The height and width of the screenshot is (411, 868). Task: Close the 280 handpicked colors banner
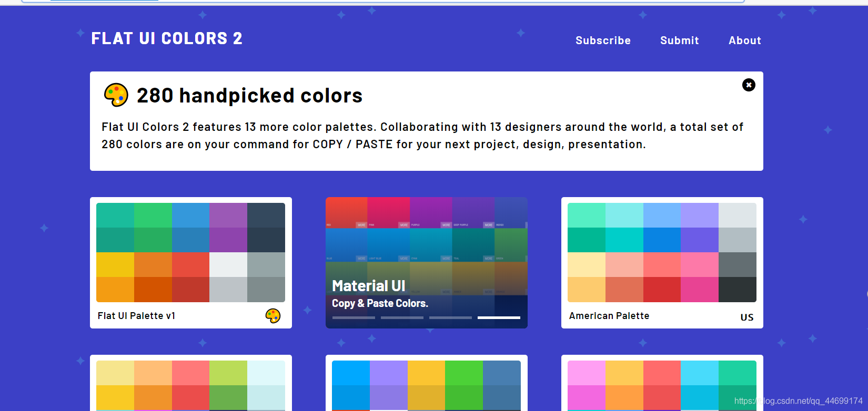[x=749, y=85]
